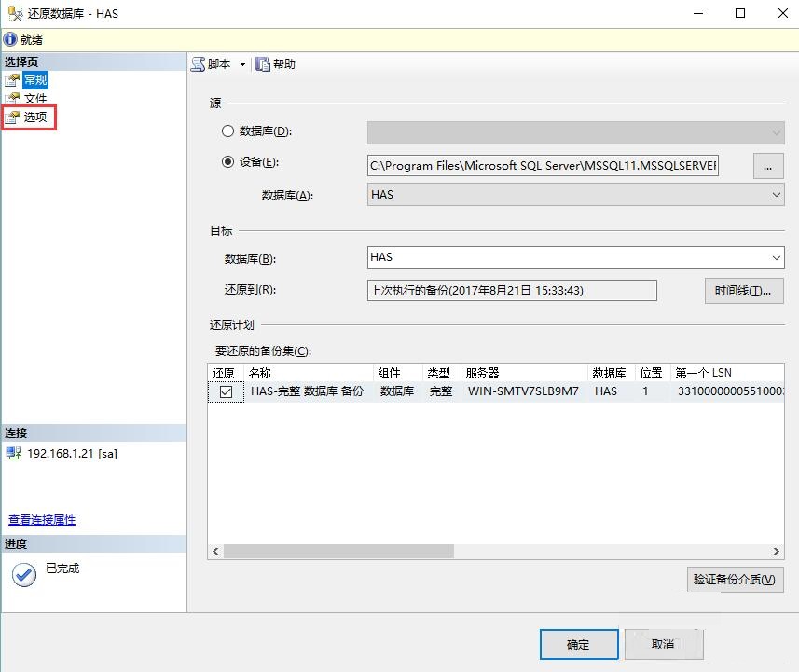Click the server connection icon for 192.168.1.21 [sa]
The width and height of the screenshot is (799, 672).
click(13, 454)
